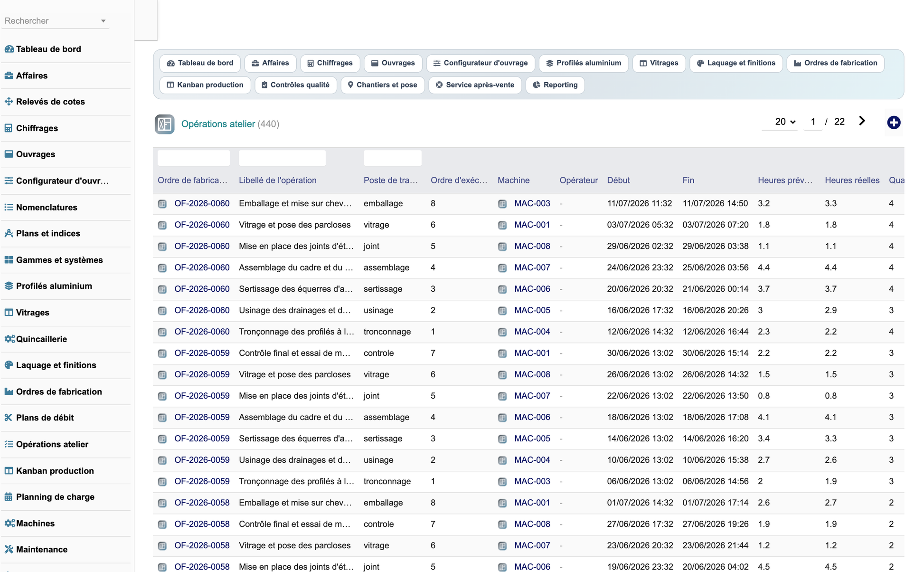Click the Opérations atelier title link
Image resolution: width=924 pixels, height=572 pixels.
[x=218, y=124]
